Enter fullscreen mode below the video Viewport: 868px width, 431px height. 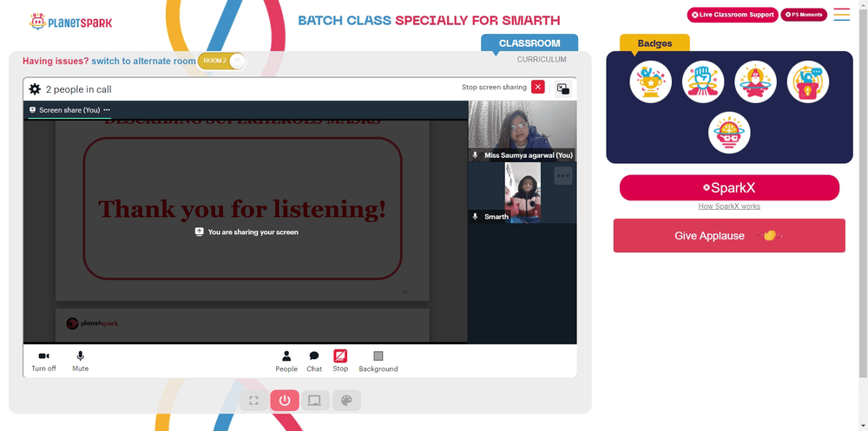pos(253,401)
